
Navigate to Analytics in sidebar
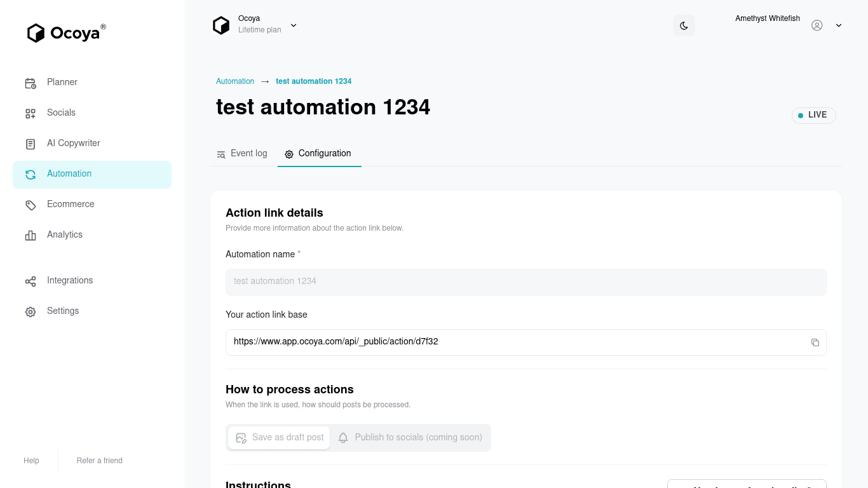click(x=92, y=235)
